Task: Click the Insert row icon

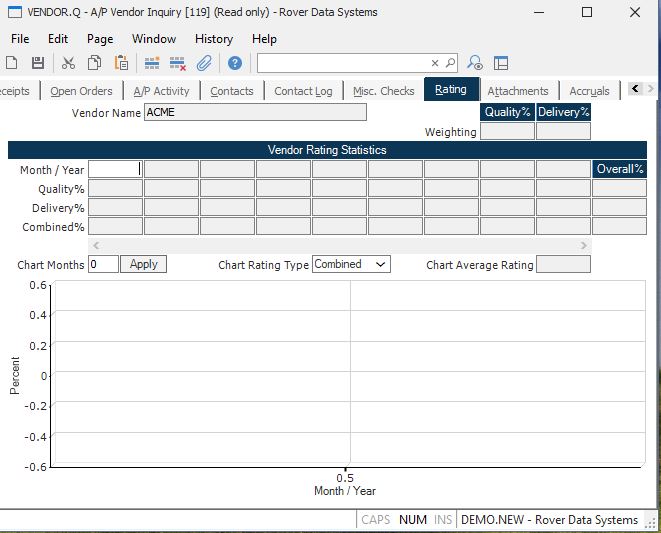Action: pos(152,63)
